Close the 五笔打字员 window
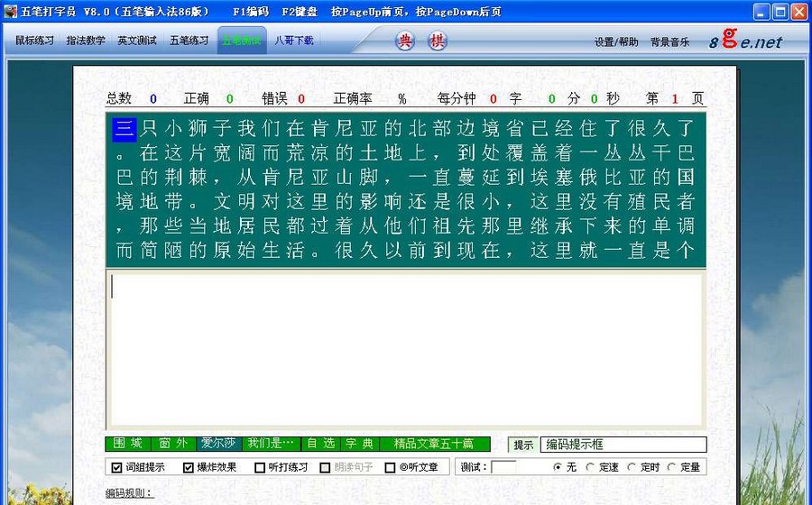This screenshot has width=812, height=505. pyautogui.click(x=799, y=12)
